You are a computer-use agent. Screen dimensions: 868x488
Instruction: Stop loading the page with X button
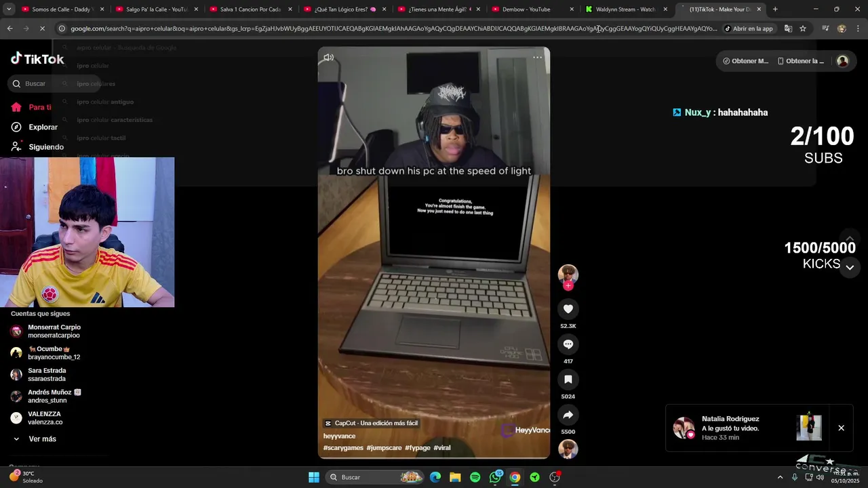42,28
